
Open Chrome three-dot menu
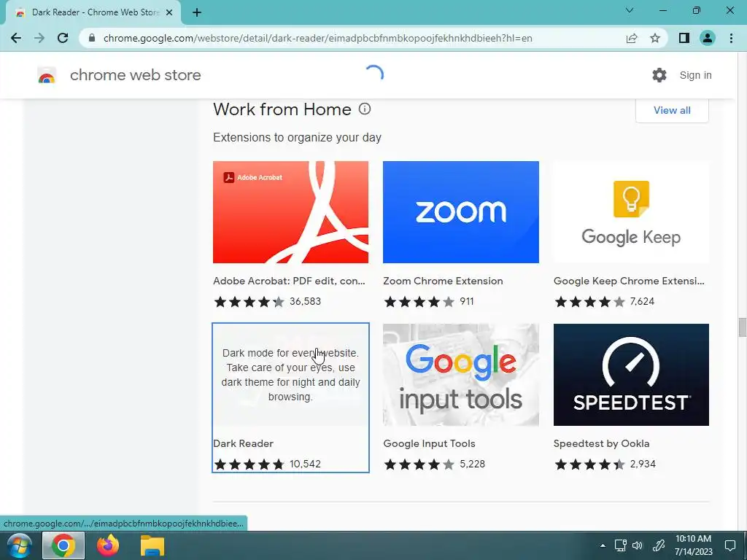731,38
